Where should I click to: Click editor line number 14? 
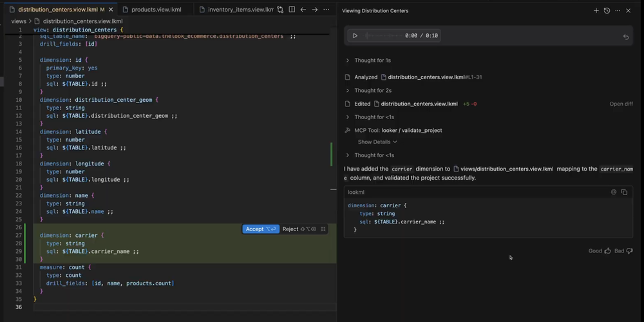coord(19,132)
